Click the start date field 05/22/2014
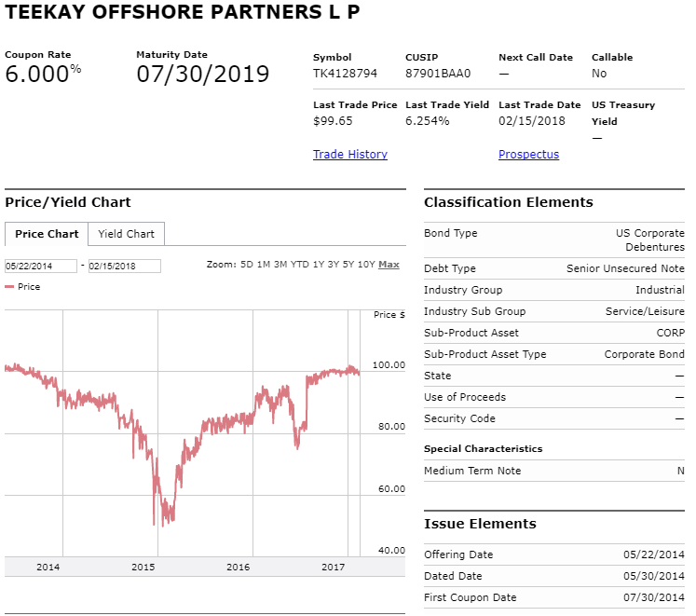696x616 pixels. coord(41,266)
